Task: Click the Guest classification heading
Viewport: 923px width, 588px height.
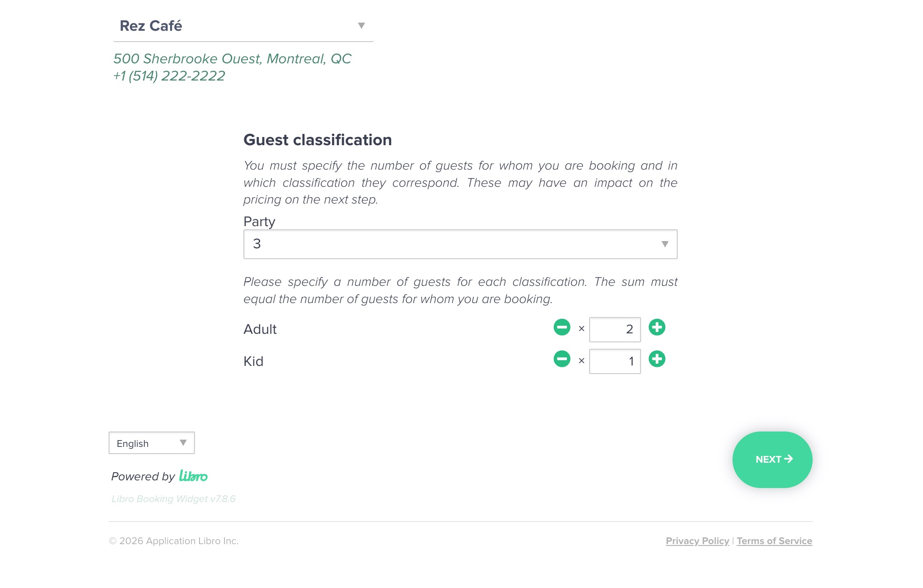Action: tap(318, 140)
